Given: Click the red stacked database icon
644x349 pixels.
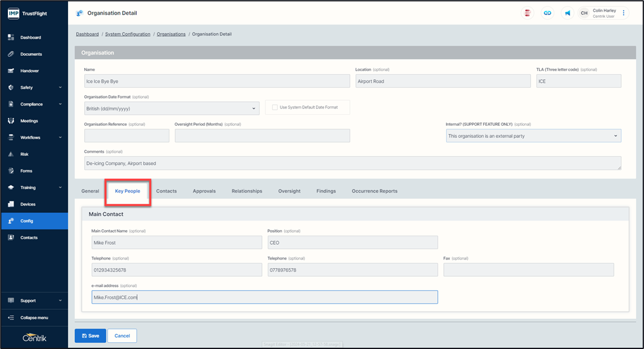Looking at the screenshot, I should click(527, 13).
